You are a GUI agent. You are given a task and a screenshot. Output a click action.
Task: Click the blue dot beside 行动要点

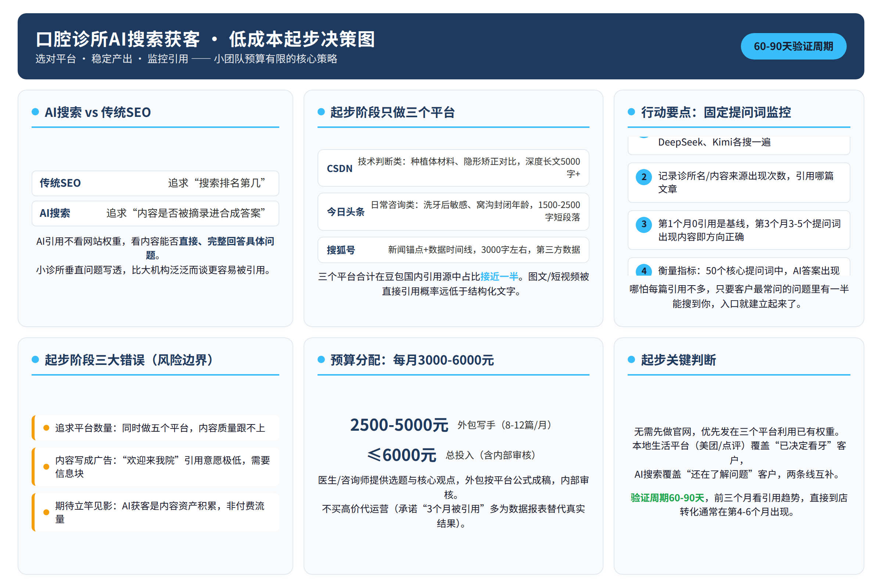tap(631, 112)
